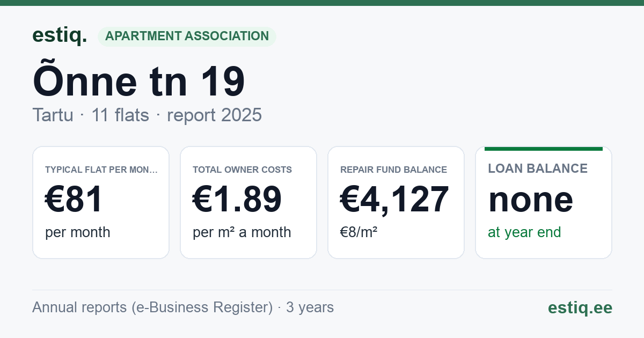Click the €8/m² caption
Viewport: 644px width, 338px height.
pos(359,232)
